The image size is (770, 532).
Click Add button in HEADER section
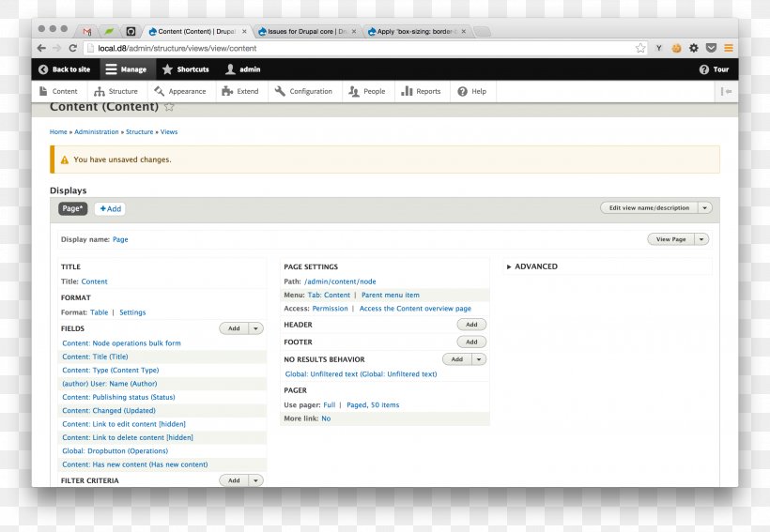pos(471,325)
